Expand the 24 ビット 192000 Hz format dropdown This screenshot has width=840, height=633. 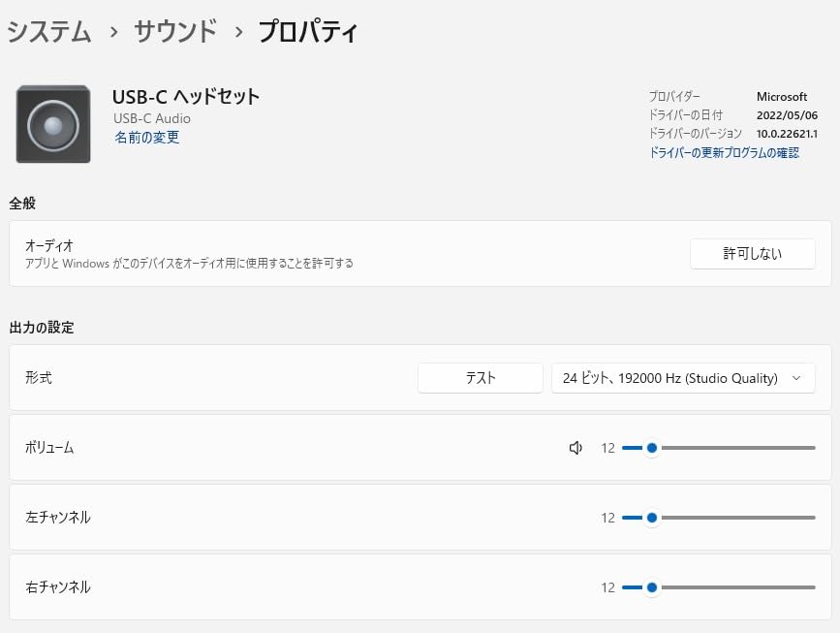pyautogui.click(x=683, y=378)
